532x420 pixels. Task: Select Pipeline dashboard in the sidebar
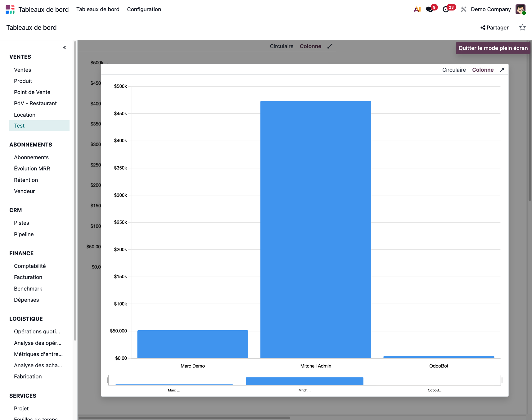24,234
